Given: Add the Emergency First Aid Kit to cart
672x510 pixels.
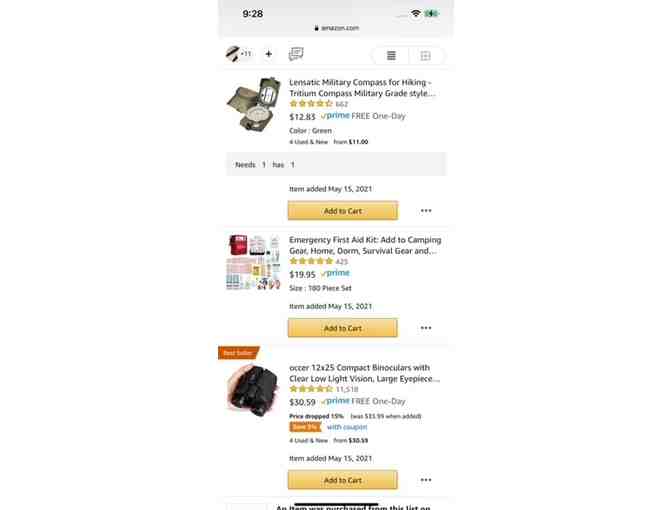Looking at the screenshot, I should (x=343, y=328).
